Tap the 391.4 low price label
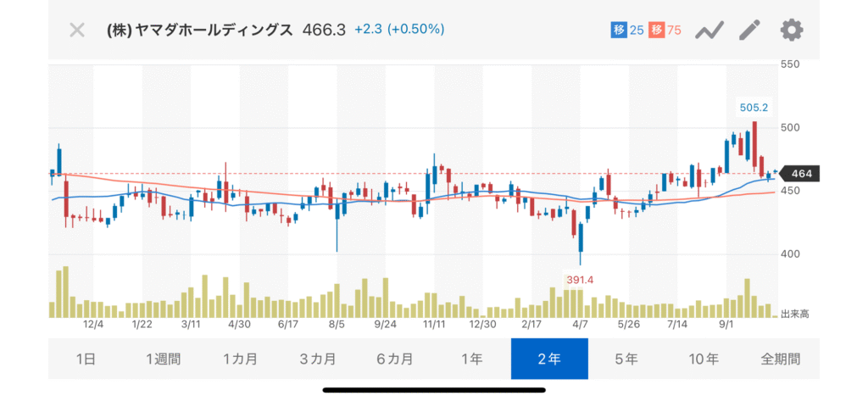868x401 pixels. click(x=581, y=278)
